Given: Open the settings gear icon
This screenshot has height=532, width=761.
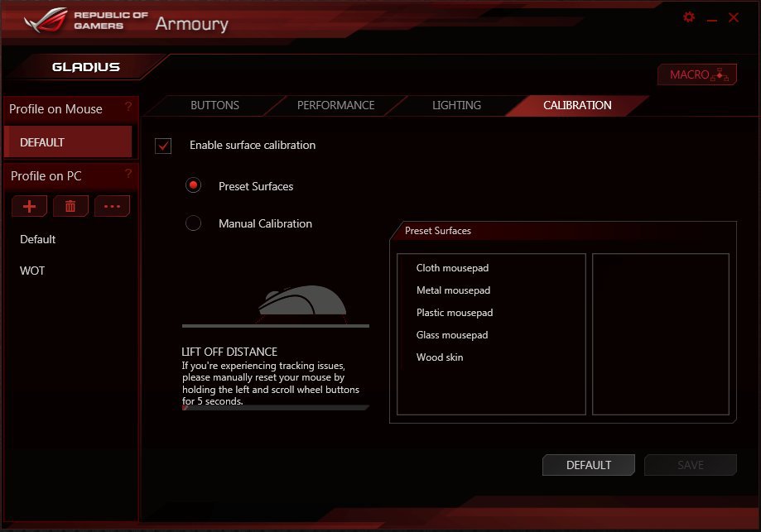Looking at the screenshot, I should coord(689,17).
